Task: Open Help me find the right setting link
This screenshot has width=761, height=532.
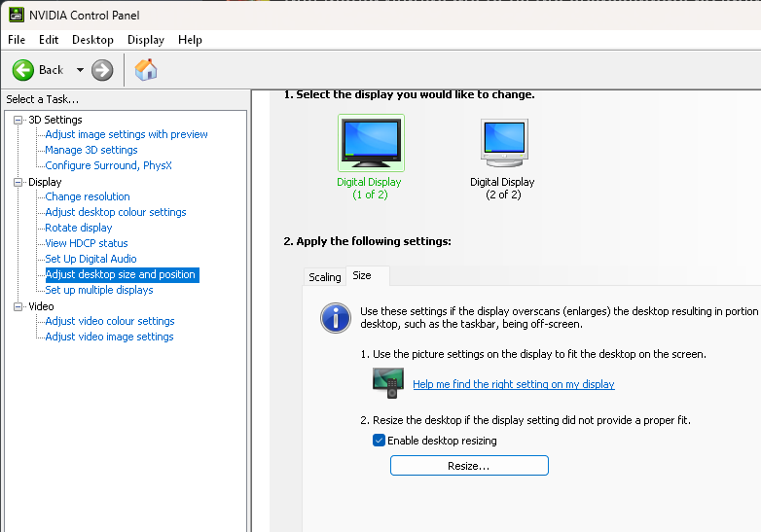Action: pos(514,384)
